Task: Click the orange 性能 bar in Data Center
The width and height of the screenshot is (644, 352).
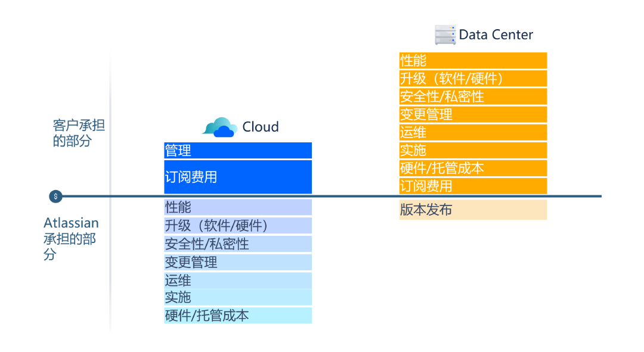Action: point(473,60)
